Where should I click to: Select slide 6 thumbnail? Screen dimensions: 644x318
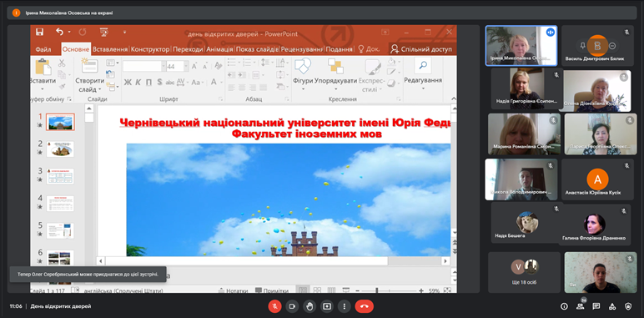(x=60, y=258)
